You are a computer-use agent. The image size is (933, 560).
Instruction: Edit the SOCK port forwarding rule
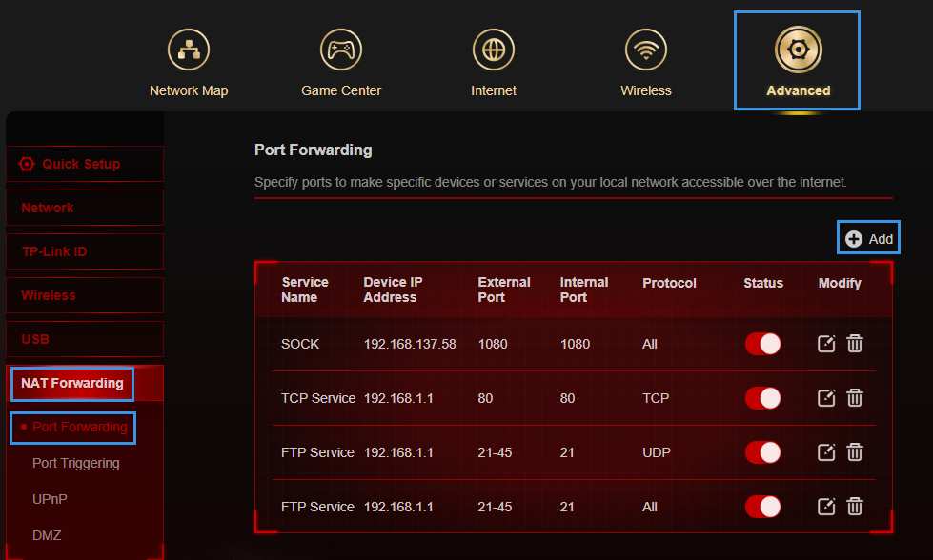coord(825,344)
